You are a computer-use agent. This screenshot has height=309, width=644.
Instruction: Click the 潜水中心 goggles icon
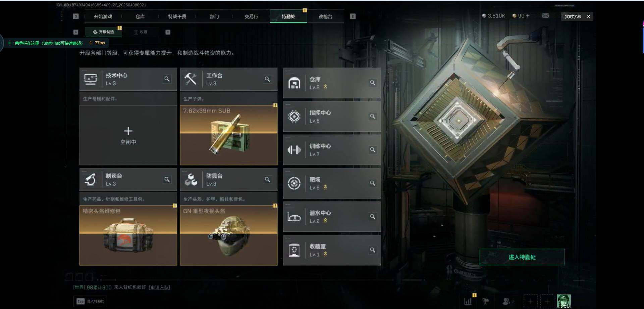[x=294, y=217]
